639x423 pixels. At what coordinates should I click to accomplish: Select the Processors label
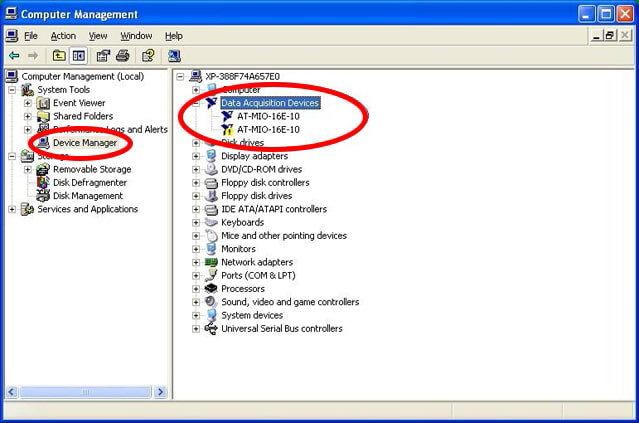pos(243,289)
